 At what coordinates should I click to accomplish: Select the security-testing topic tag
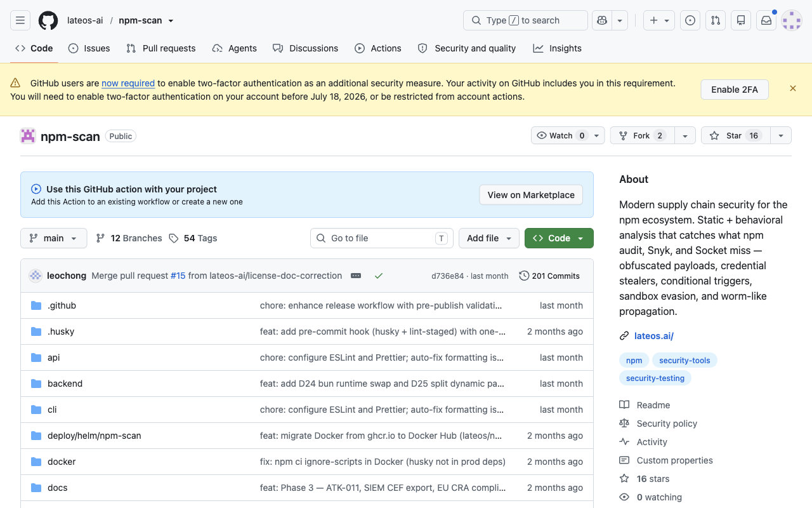coord(655,378)
